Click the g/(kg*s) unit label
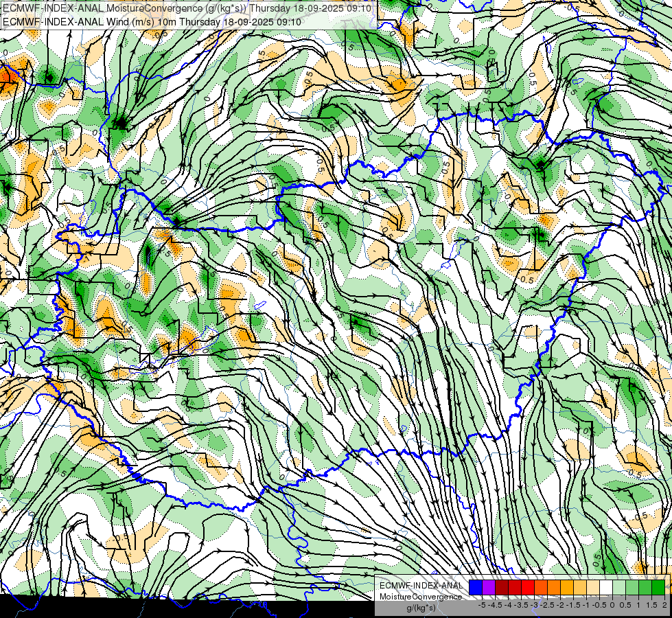This screenshot has height=618, width=672. 421,608
